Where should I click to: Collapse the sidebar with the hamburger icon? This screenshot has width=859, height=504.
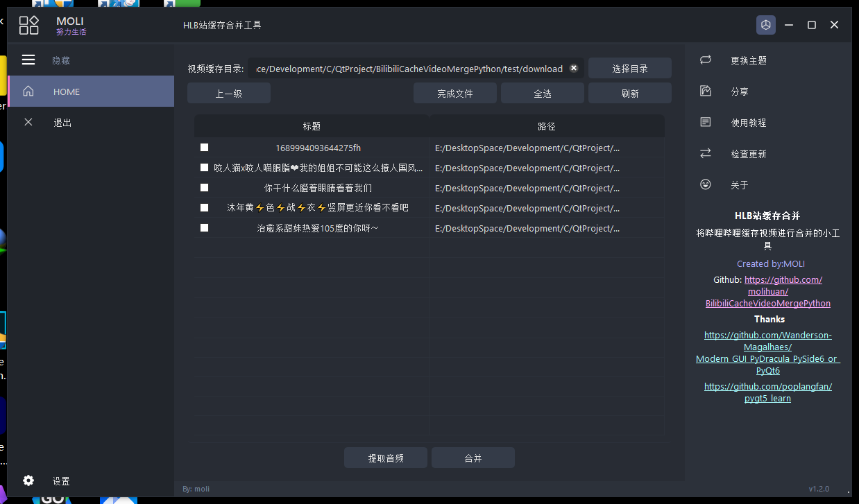(x=28, y=60)
